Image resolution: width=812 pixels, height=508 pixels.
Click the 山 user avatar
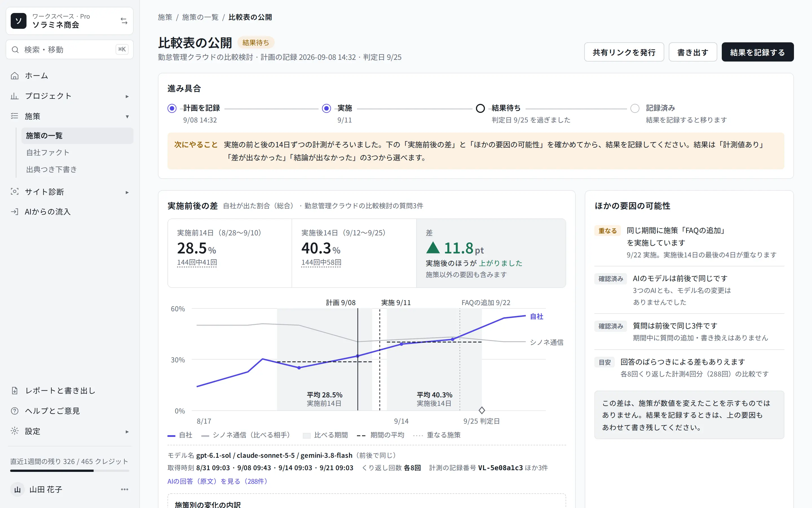pos(17,490)
